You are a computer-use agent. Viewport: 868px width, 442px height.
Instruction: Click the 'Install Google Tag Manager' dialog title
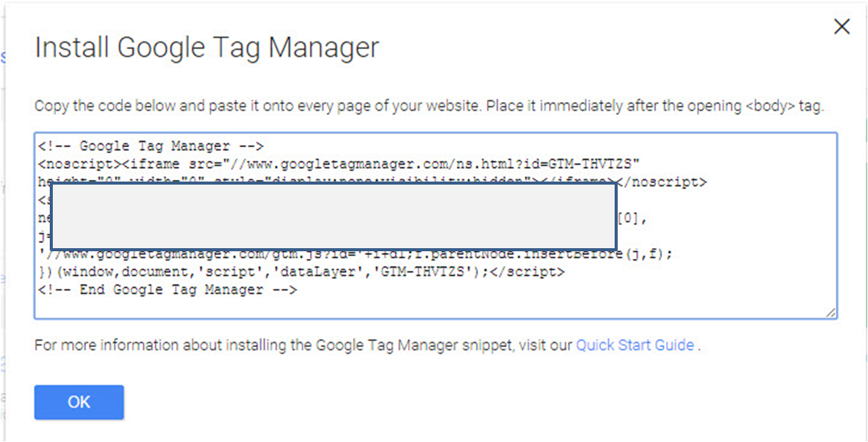click(206, 47)
